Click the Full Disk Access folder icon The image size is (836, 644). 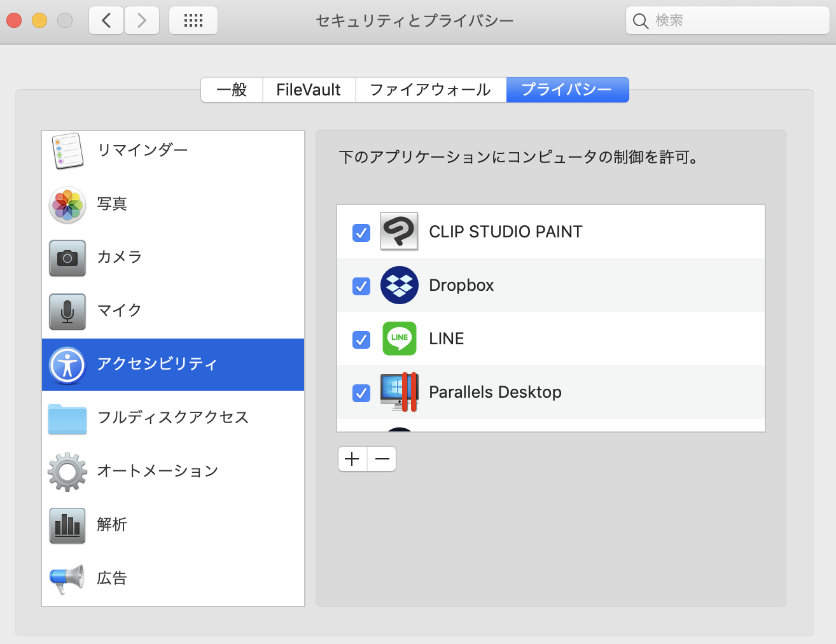click(67, 419)
